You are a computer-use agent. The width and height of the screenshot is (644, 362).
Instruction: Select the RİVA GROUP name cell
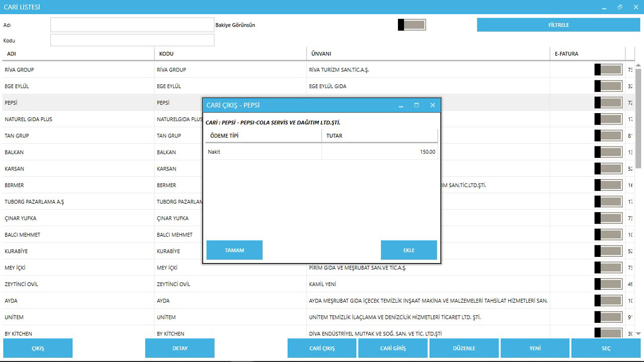coord(78,70)
